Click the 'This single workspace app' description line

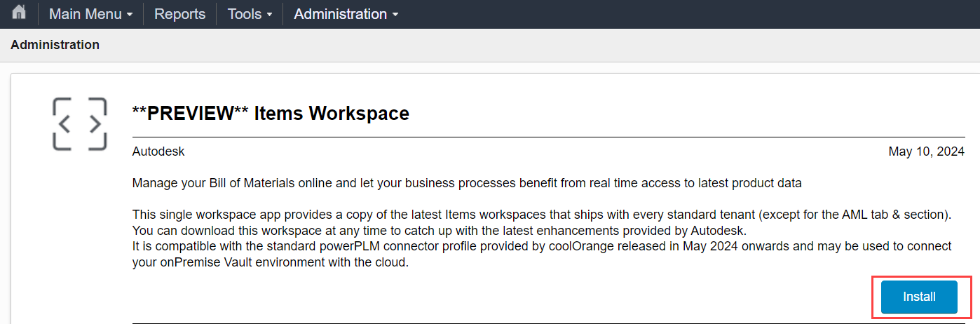(x=540, y=215)
